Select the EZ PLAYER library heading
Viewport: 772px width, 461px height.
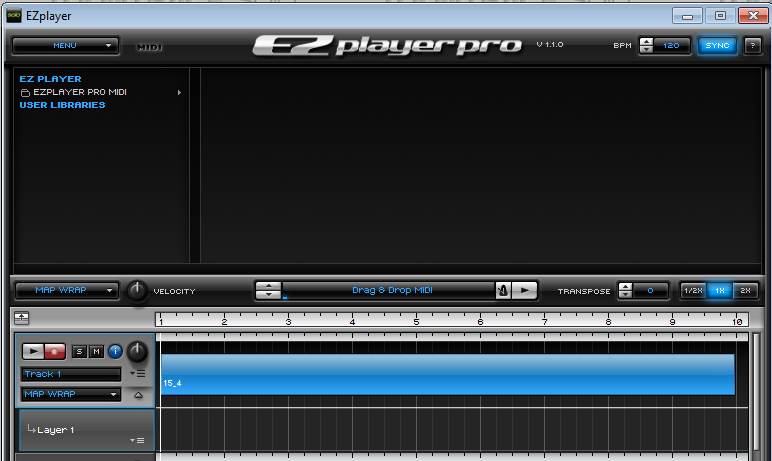(x=50, y=79)
